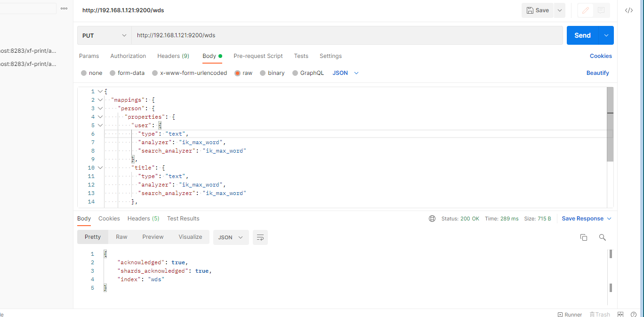The height and width of the screenshot is (317, 644).
Task: Open the code snippet panel icon
Action: [628, 10]
